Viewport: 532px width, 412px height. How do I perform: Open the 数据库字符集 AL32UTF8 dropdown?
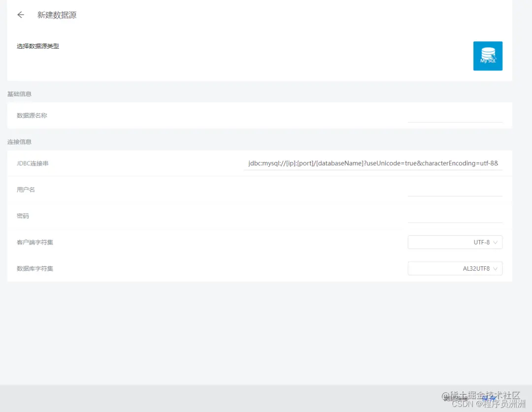click(x=455, y=269)
